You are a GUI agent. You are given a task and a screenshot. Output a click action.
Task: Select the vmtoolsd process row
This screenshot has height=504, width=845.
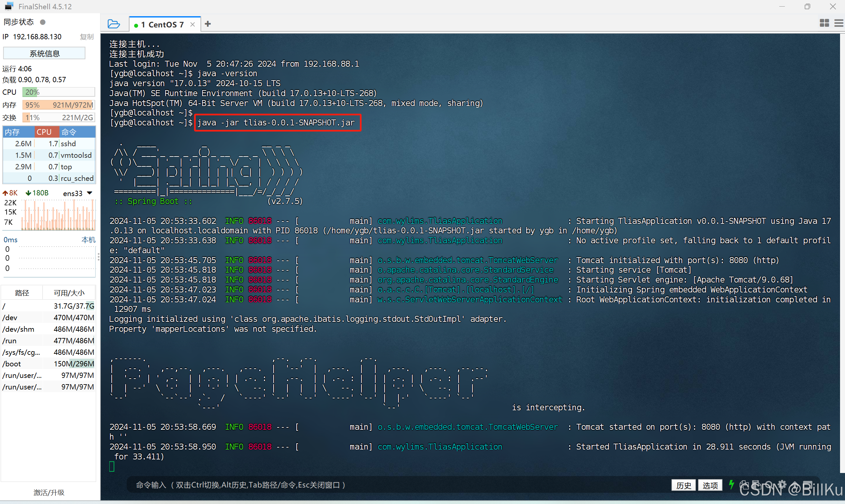(x=49, y=155)
